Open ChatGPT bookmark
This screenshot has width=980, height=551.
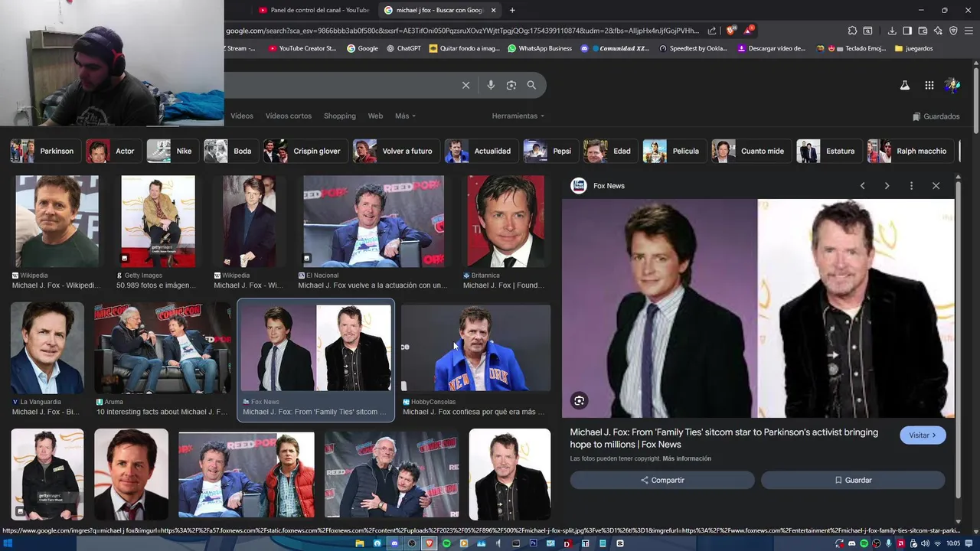(x=403, y=48)
